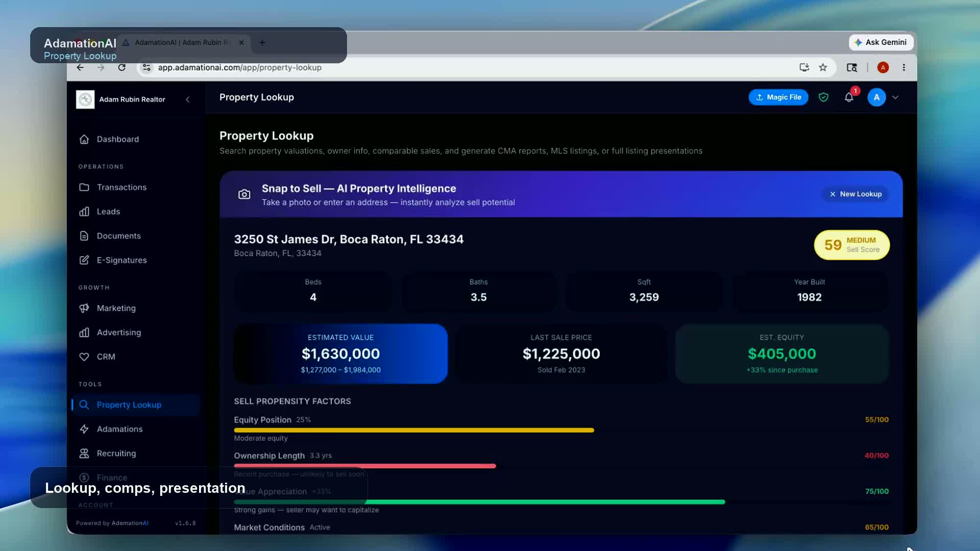980x551 pixels.
Task: Click the 75/100 appreciation score value
Action: pyautogui.click(x=876, y=491)
